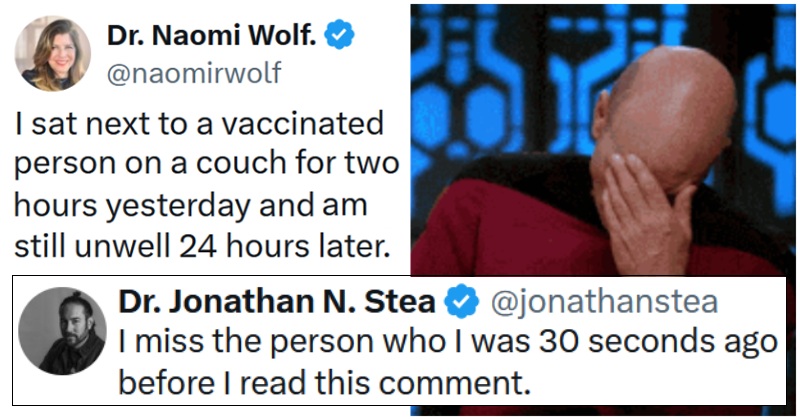This screenshot has height=420, width=800.
Task: Click "hours yesterday and am" tweet line
Action: tap(191, 207)
